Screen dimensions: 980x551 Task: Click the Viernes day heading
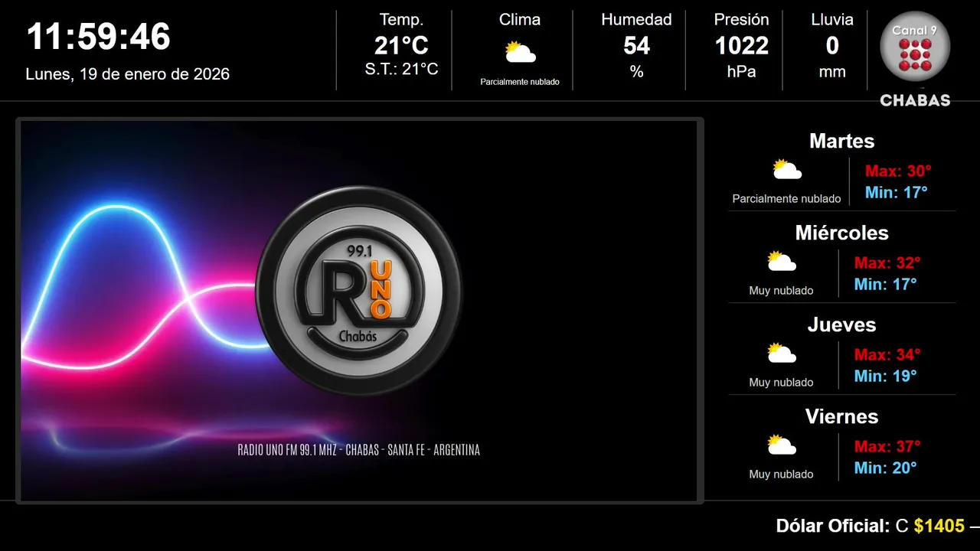click(x=841, y=416)
